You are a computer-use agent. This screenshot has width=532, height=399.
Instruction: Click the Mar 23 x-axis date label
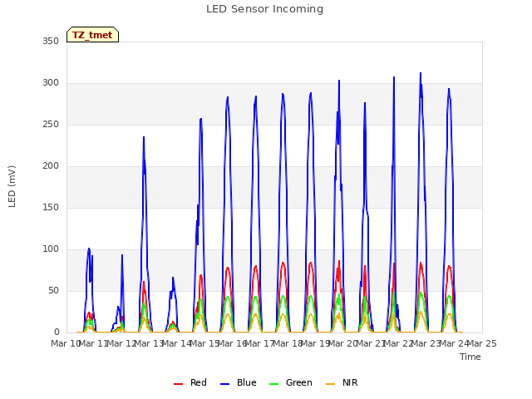pyautogui.click(x=426, y=343)
